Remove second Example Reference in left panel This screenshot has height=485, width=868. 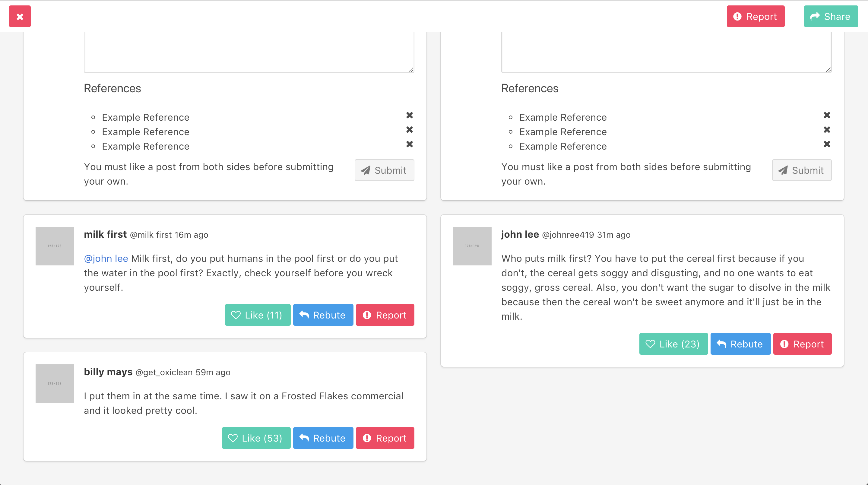pos(409,130)
